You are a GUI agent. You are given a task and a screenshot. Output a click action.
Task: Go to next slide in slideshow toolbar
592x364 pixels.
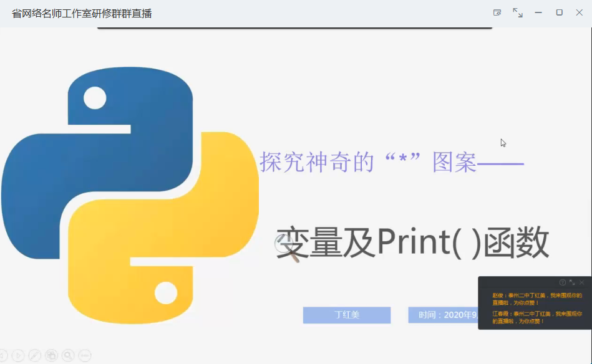17,355
